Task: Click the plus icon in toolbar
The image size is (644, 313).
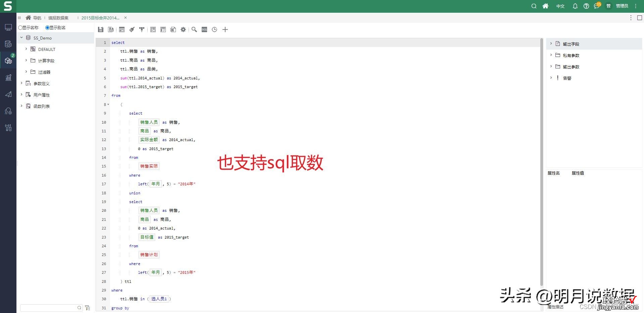Action: (225, 29)
